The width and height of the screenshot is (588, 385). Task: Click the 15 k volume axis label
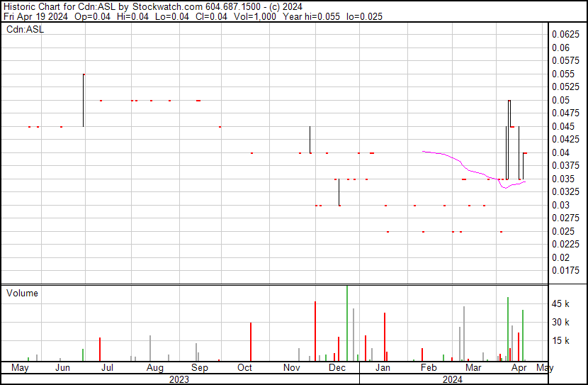tap(560, 340)
